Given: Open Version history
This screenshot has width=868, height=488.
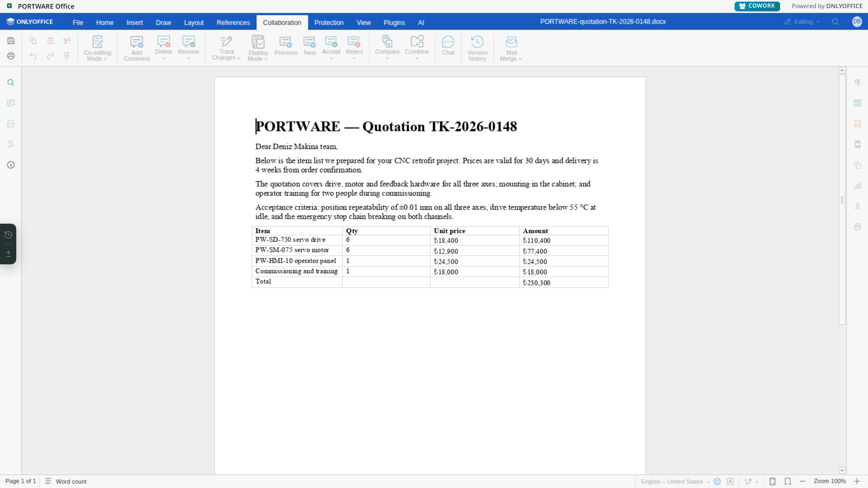Looking at the screenshot, I should coord(477,49).
